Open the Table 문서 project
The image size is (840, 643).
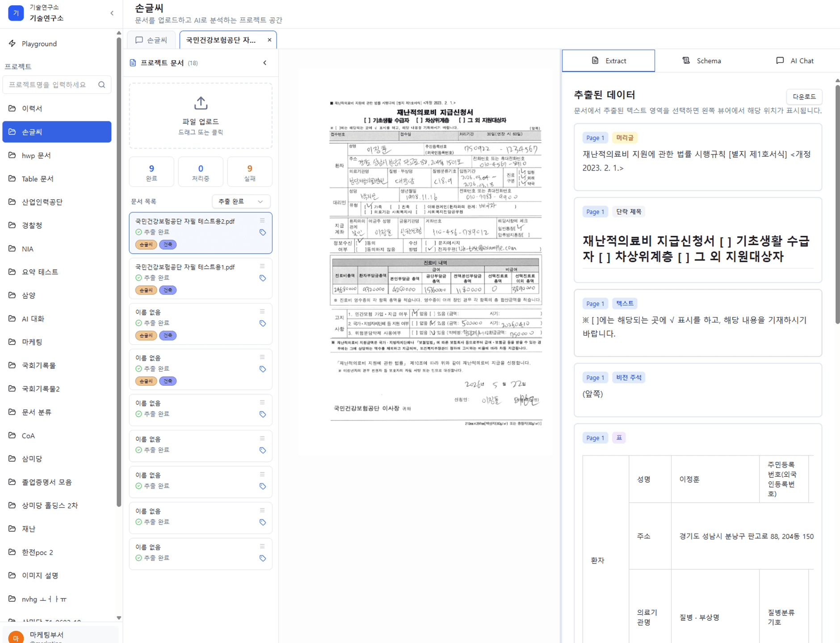(x=57, y=179)
